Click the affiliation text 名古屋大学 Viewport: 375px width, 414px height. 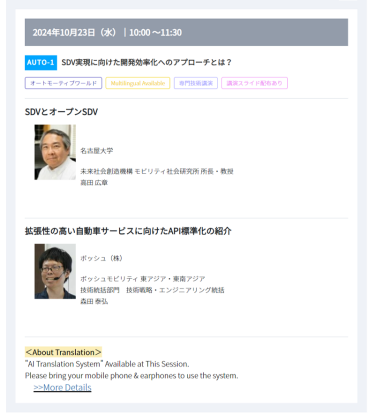click(x=97, y=151)
